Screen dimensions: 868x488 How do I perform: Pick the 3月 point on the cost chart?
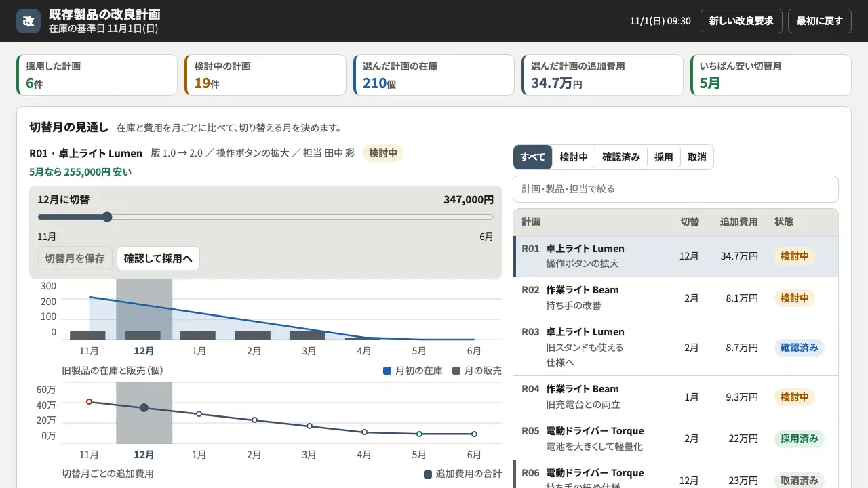(x=309, y=426)
